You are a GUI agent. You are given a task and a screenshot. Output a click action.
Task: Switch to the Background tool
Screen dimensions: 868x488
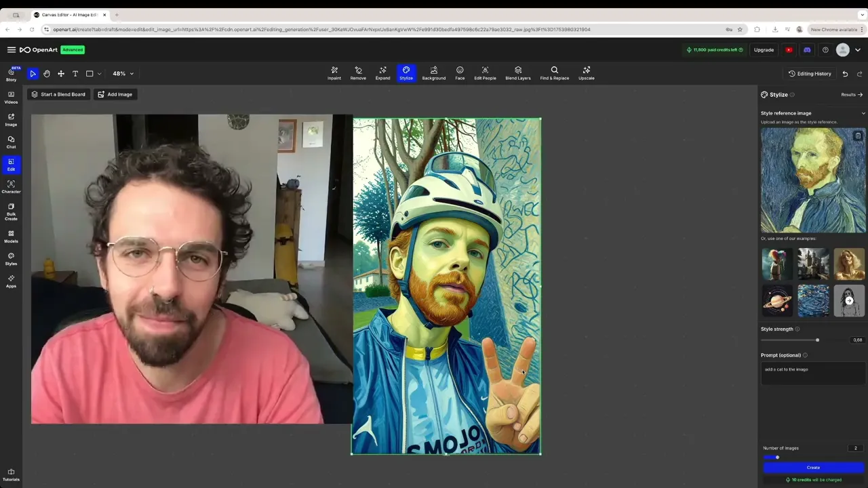point(433,73)
